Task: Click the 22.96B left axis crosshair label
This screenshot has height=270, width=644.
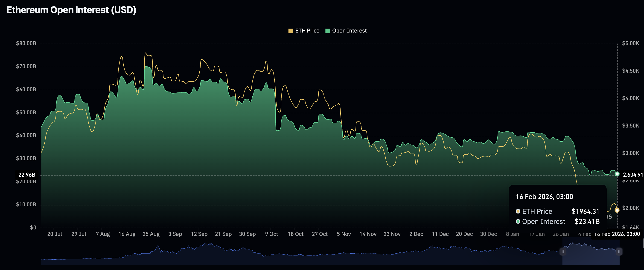Action: point(27,175)
